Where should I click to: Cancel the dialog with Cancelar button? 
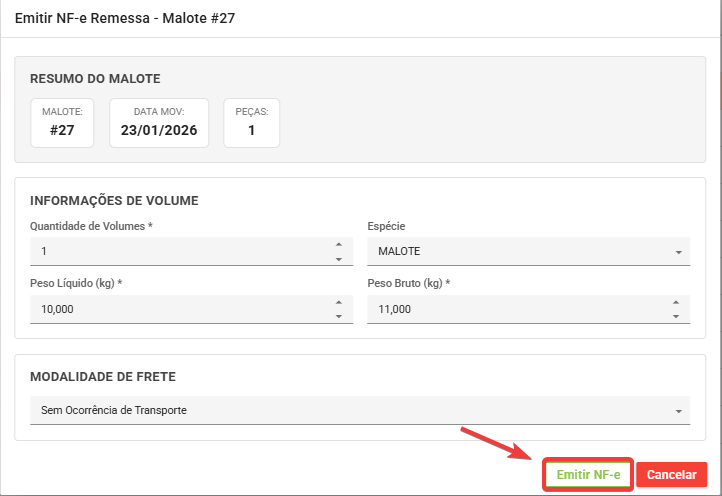pos(671,475)
